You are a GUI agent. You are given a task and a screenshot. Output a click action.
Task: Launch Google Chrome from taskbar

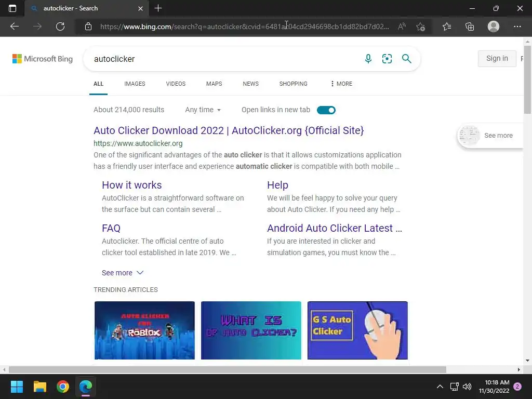coord(63,387)
